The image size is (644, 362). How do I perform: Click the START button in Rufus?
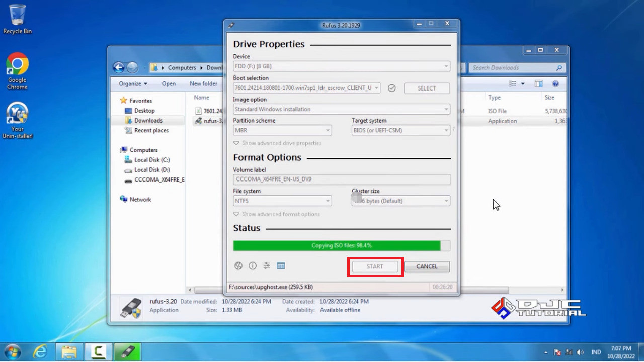[375, 266]
